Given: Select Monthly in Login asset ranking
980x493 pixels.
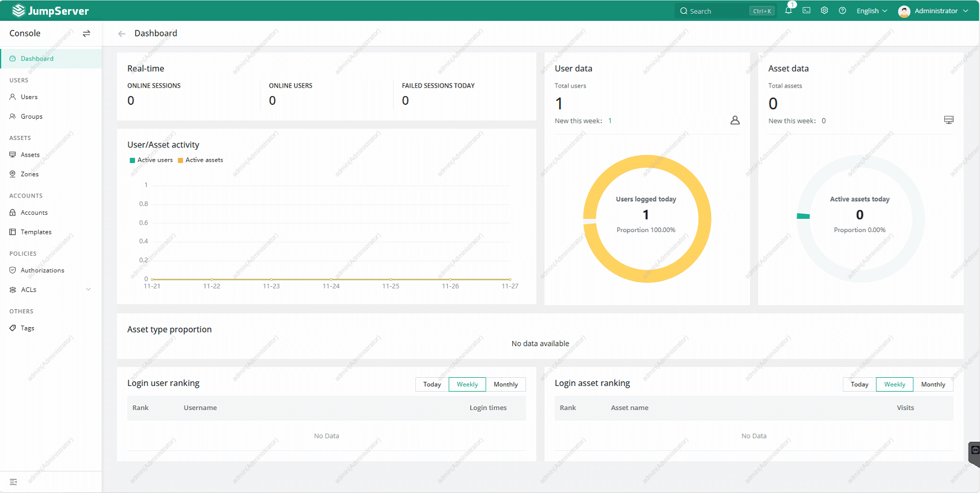Looking at the screenshot, I should [933, 384].
